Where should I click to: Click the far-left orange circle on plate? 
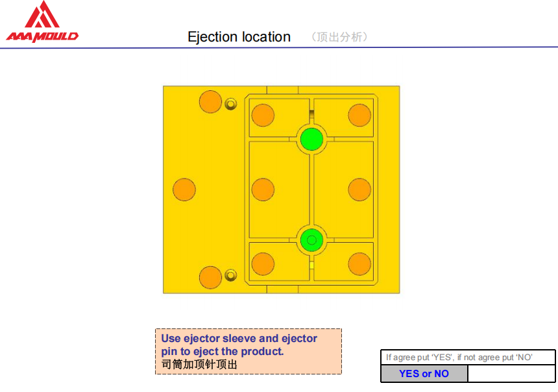click(184, 190)
